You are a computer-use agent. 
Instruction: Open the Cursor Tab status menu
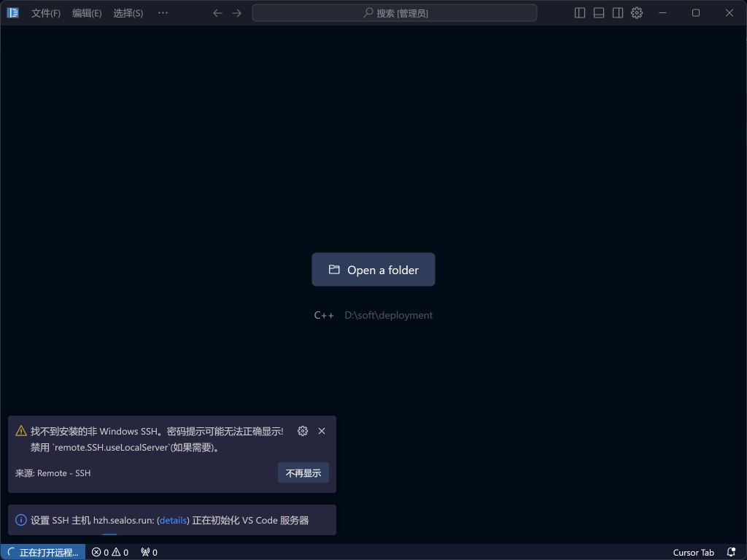pos(693,552)
